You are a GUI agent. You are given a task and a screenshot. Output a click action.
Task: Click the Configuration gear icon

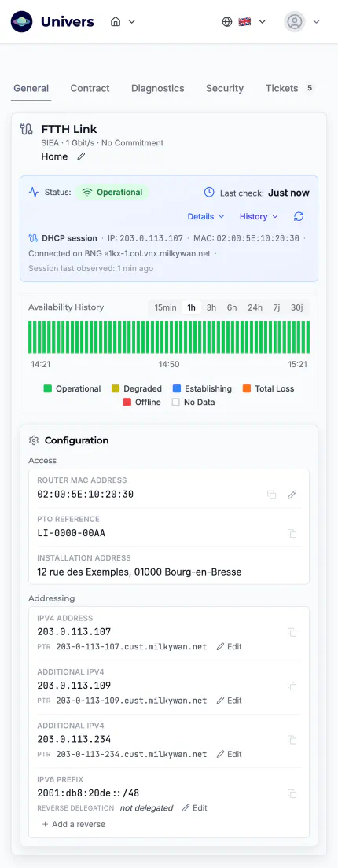(x=34, y=440)
